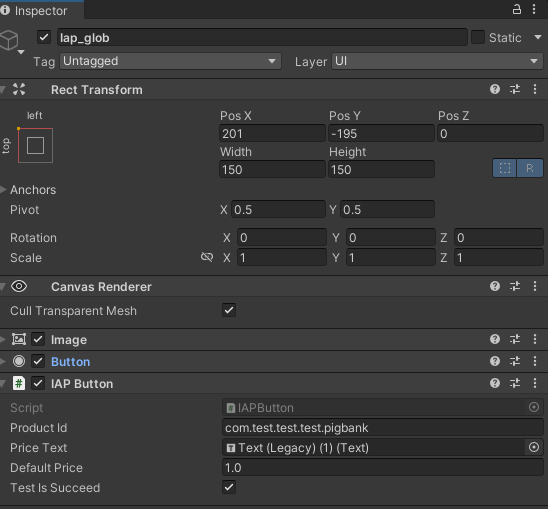The image size is (548, 509).
Task: Select the Inspector tab
Action: 41,10
